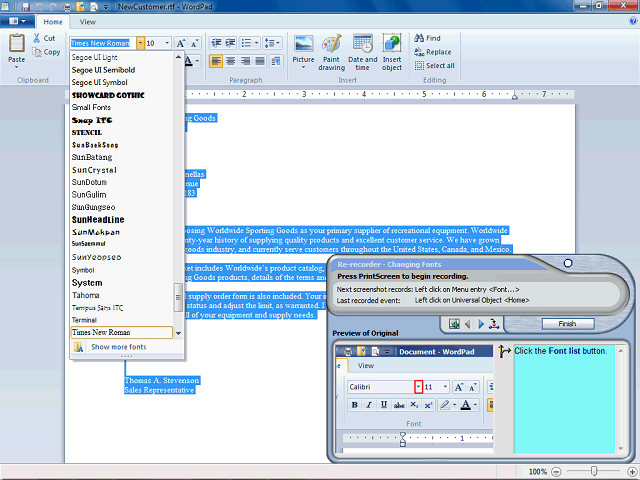Click the Re-recorder insert screenshot icon
The image size is (640, 480).
pyautogui.click(x=454, y=324)
